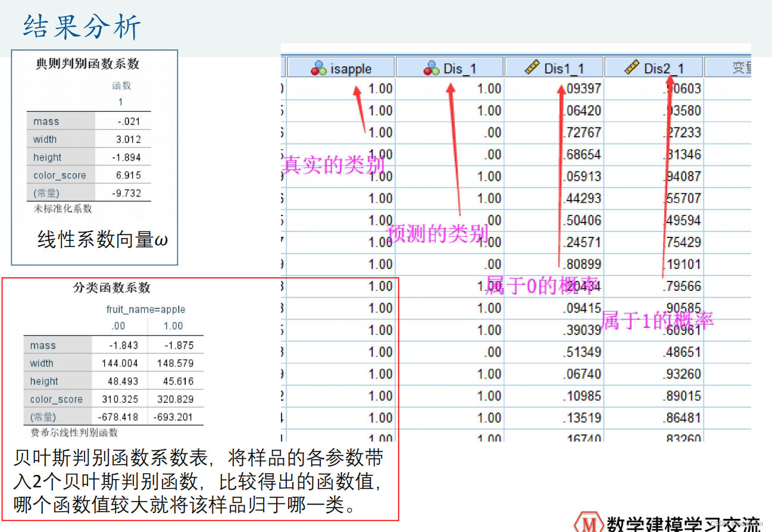Select the Dis1_1 cell showing .72767
772x532 pixels.
[554, 133]
